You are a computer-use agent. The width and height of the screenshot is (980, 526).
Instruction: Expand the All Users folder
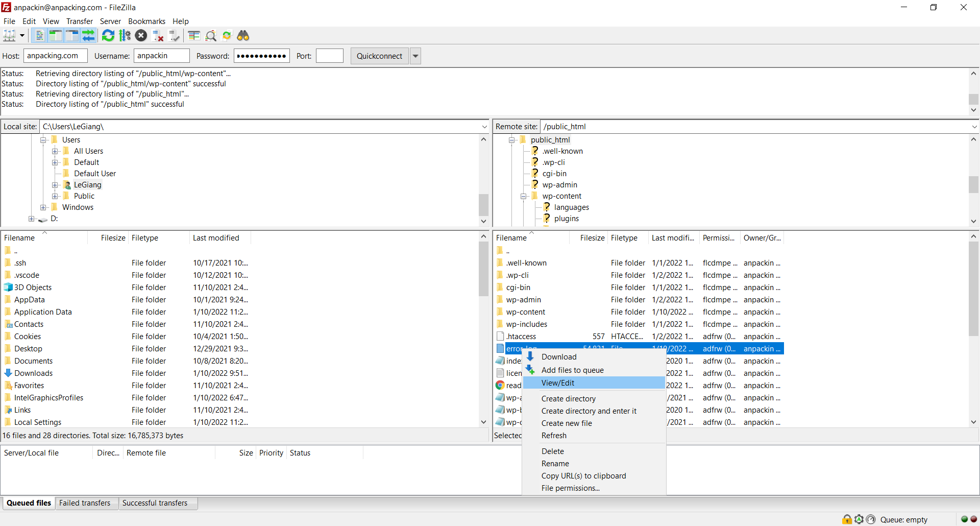point(55,151)
